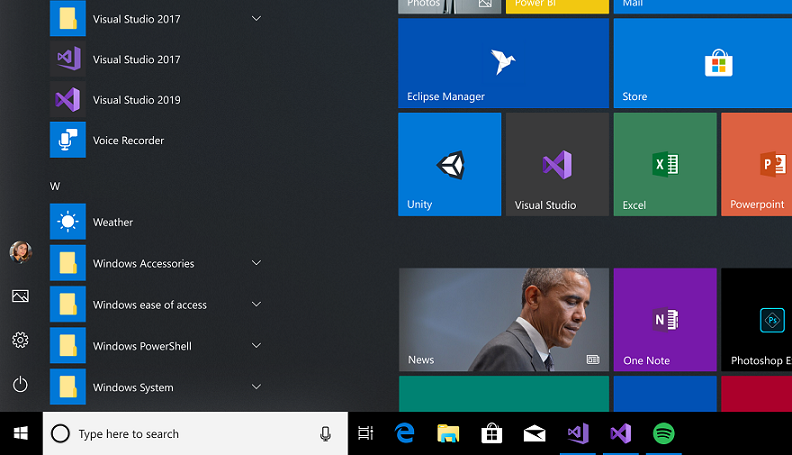Click the Type here to search box
This screenshot has width=792, height=455.
tap(190, 434)
